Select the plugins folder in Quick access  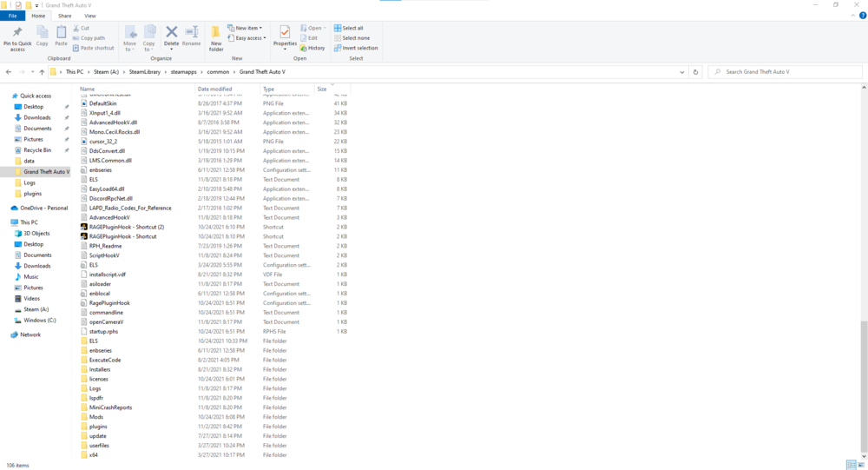point(33,194)
